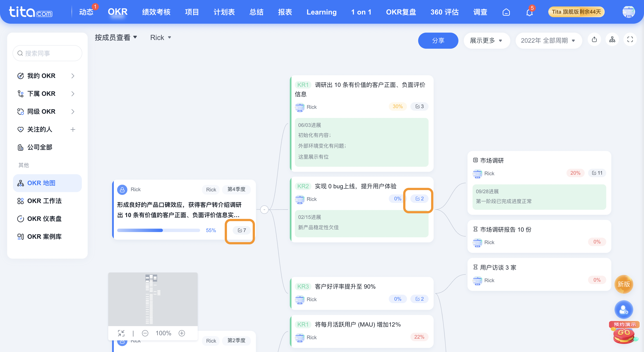Open the org-chart view icon
This screenshot has height=352, width=644.
pyautogui.click(x=612, y=40)
